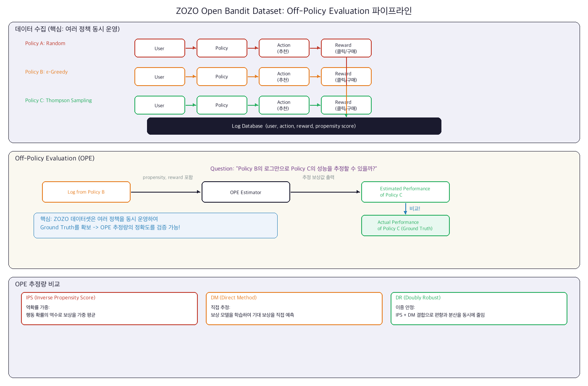Click '행동 확률의 역수로 보상을 가중 평균' text
This screenshot has width=588, height=386.
pos(60,315)
